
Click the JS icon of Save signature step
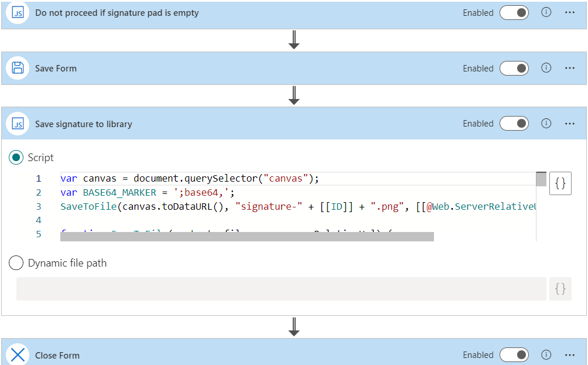[x=18, y=124]
